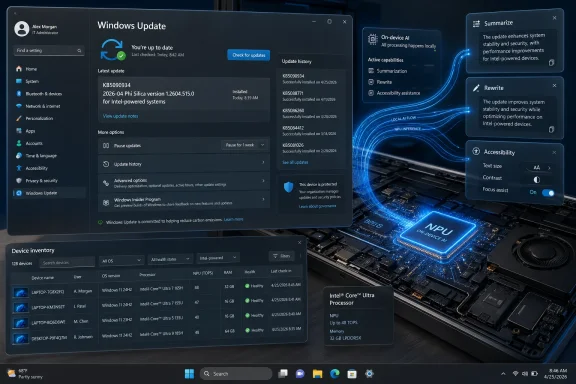
Task: Expand the Update history option row
Action: click(x=184, y=164)
